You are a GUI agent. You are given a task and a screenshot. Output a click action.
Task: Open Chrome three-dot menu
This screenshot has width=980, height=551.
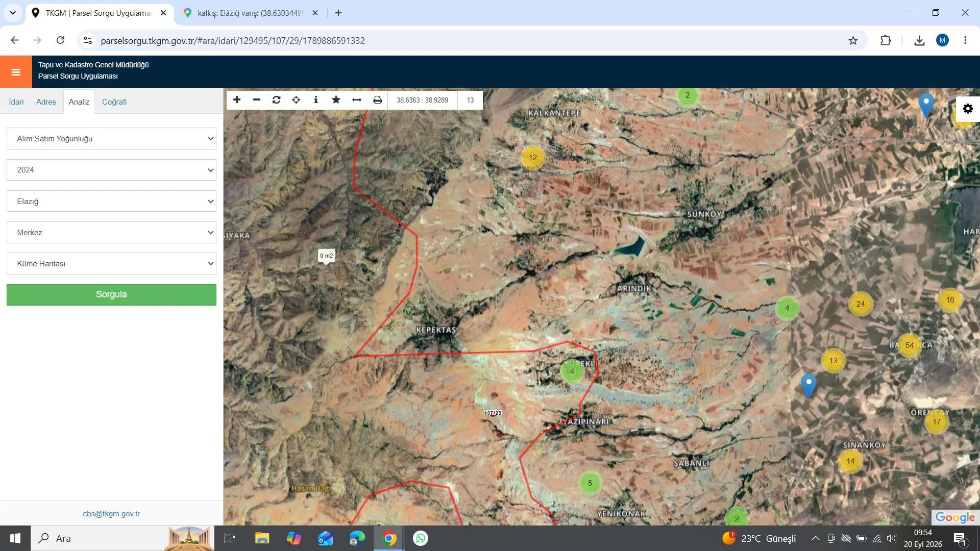(965, 40)
